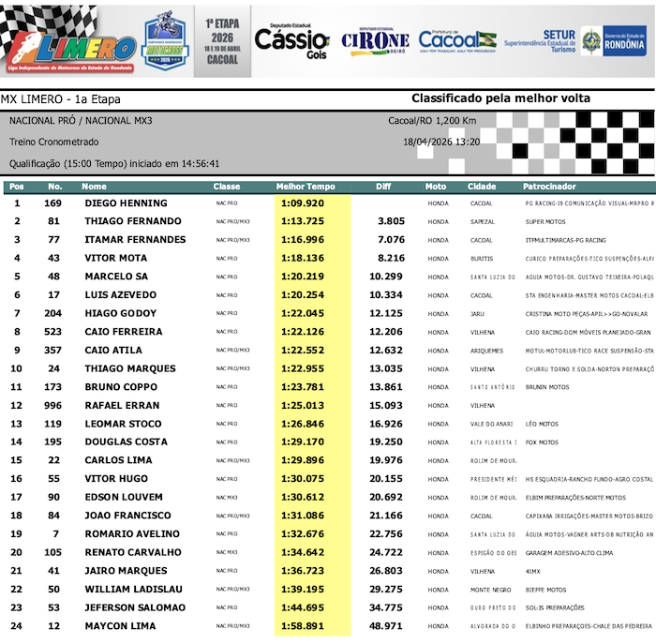This screenshot has height=644, width=656.
Task: Click the Prefeitura de Cacoal logo
Action: coord(457,40)
